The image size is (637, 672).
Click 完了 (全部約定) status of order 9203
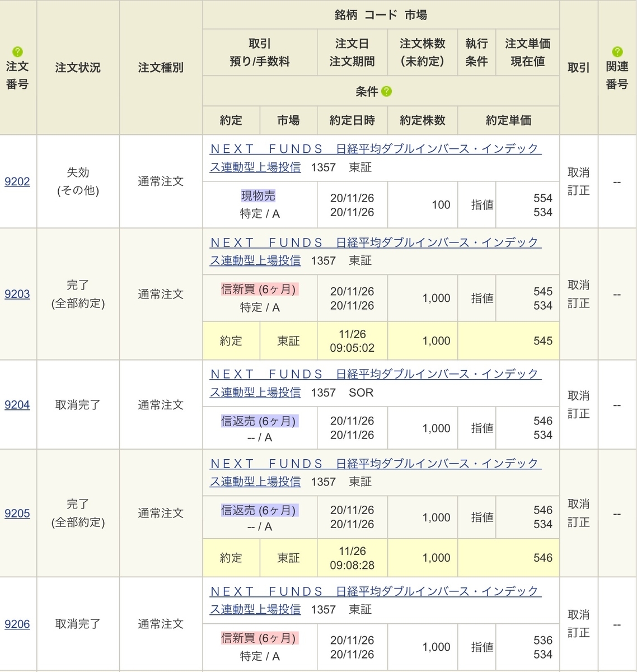pyautogui.click(x=78, y=294)
